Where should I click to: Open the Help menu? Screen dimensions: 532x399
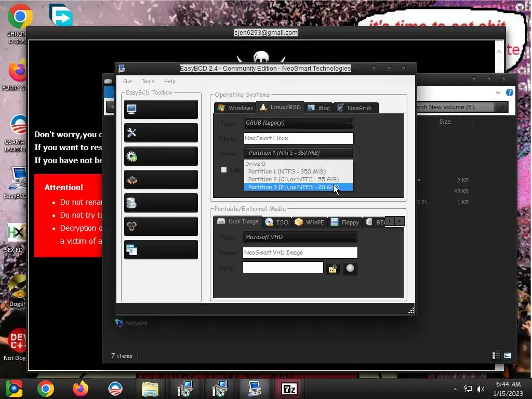coord(170,82)
